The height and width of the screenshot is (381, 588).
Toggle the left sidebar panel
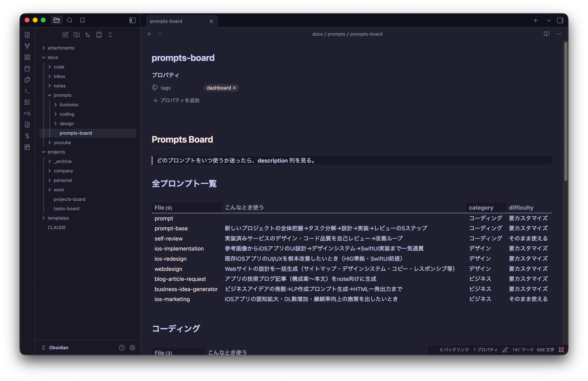coord(132,20)
